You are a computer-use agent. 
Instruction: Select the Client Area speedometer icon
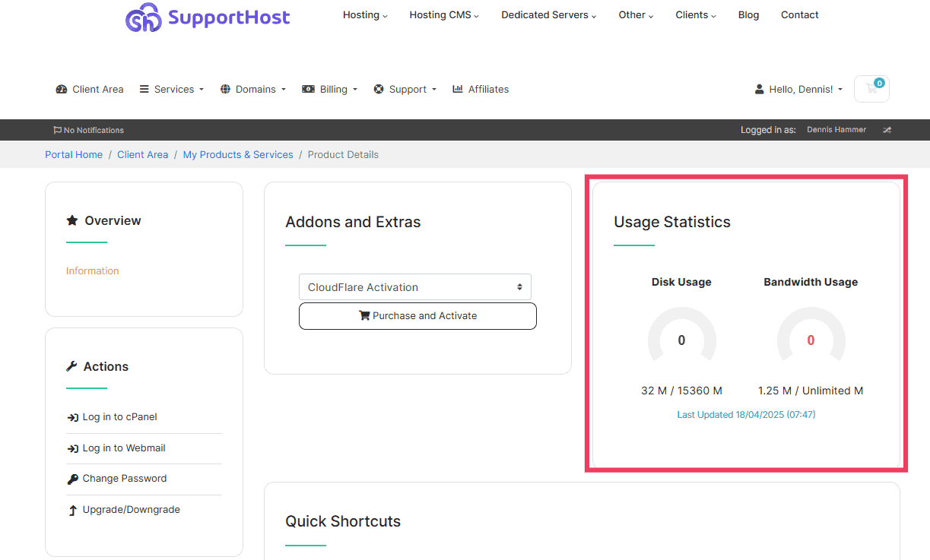click(x=61, y=89)
